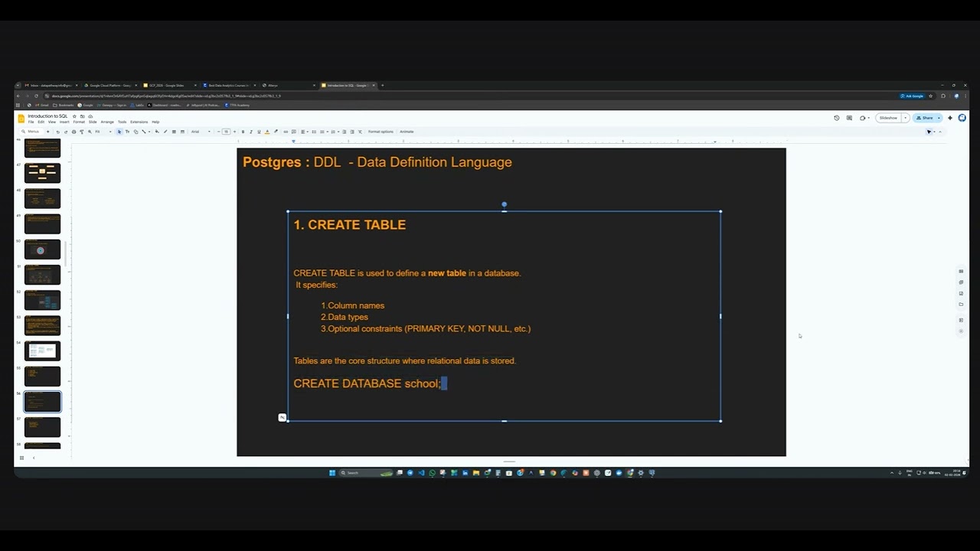Click the move to folder icon
Screen dimensions: 980x551
82,116
